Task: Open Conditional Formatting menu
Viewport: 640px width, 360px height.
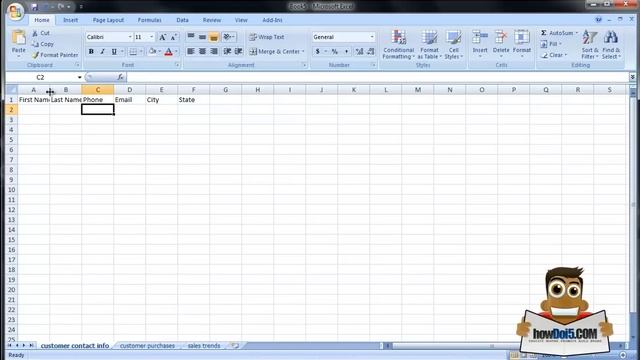Action: click(399, 44)
